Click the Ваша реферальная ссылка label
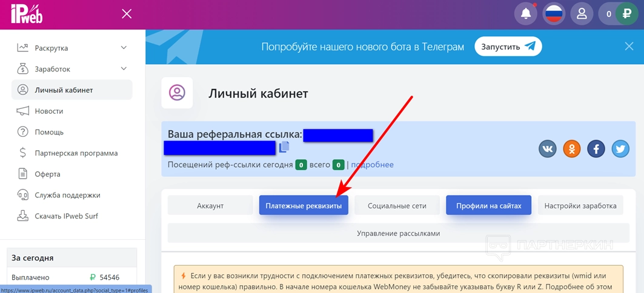 (x=235, y=134)
